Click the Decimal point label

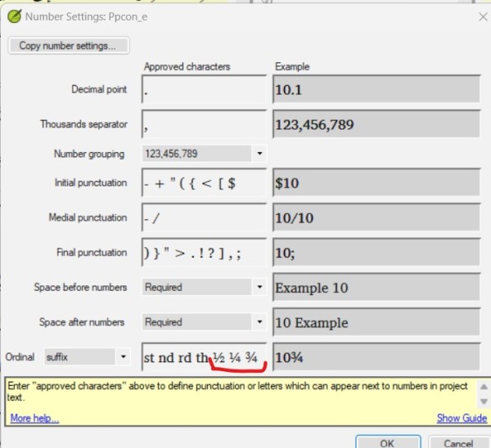pos(99,89)
